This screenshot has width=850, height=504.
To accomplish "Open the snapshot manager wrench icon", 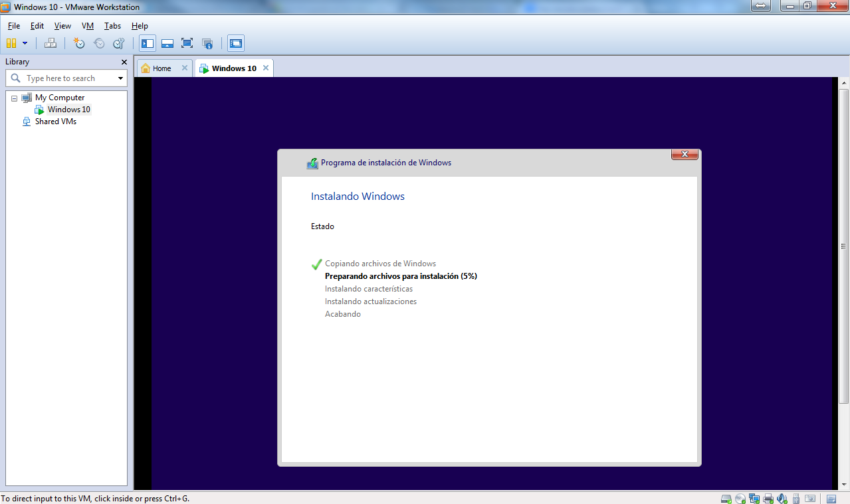I will 119,44.
